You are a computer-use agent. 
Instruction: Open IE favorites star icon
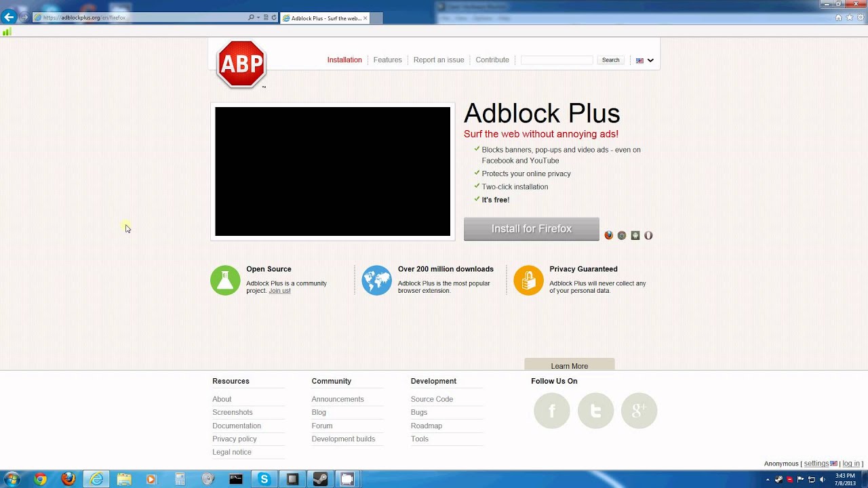[849, 18]
